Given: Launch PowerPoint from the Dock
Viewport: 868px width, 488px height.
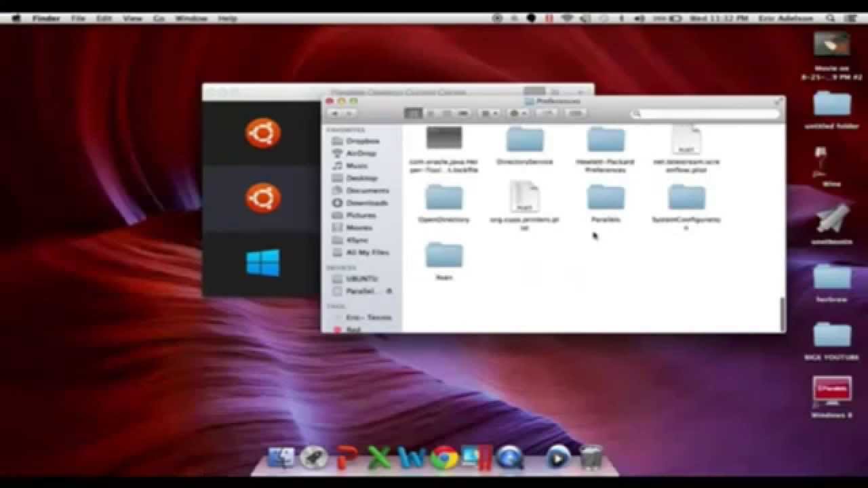Looking at the screenshot, I should [347, 458].
